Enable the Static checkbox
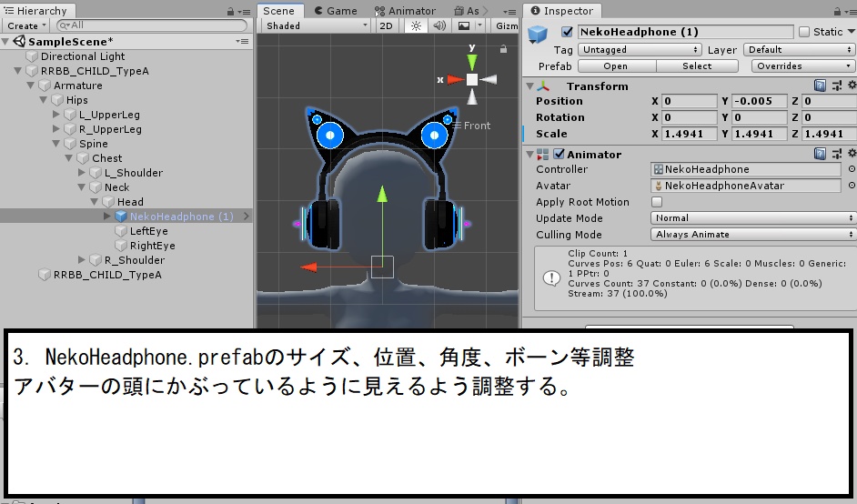857x504 pixels. tap(804, 32)
